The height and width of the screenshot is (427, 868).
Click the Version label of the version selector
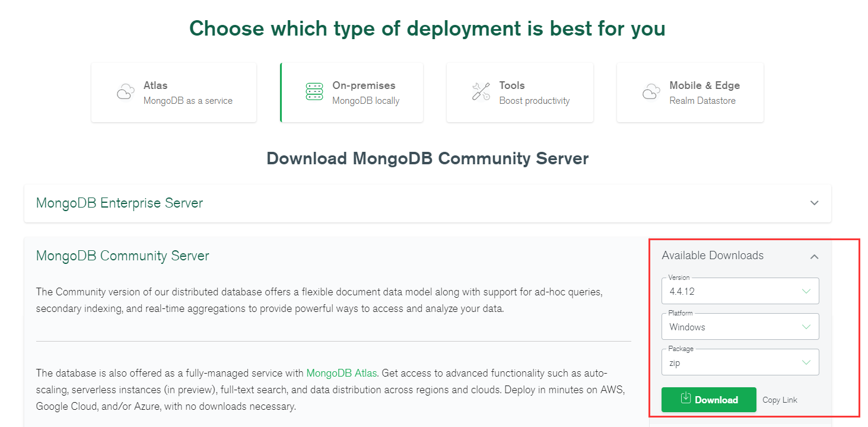(x=679, y=278)
